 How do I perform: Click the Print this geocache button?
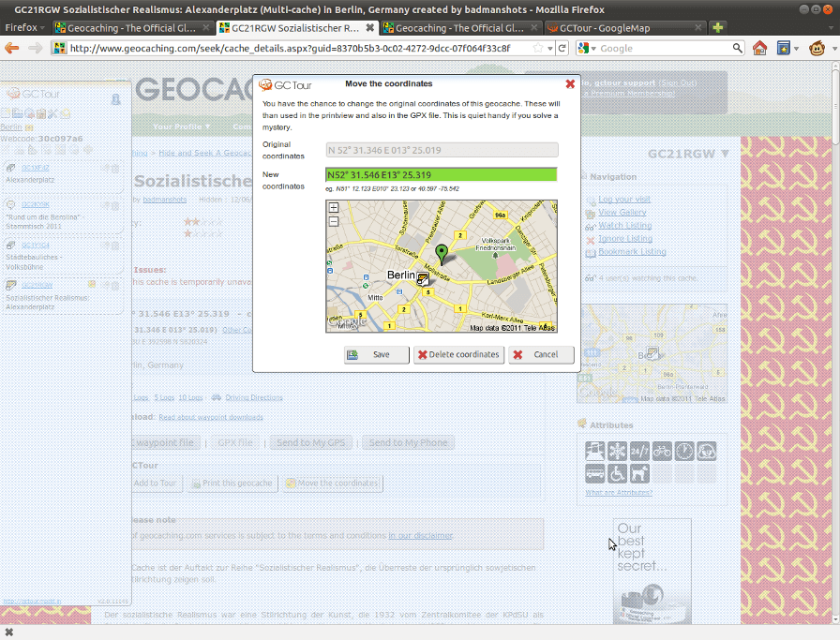[232, 484]
